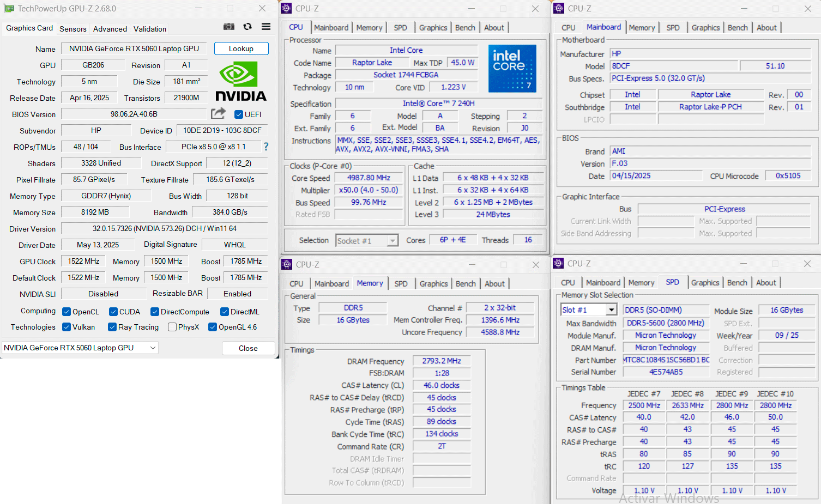Screen dimensions: 821x504
Task: Click the blue question mark beside Bus Interface
Action: [266, 147]
